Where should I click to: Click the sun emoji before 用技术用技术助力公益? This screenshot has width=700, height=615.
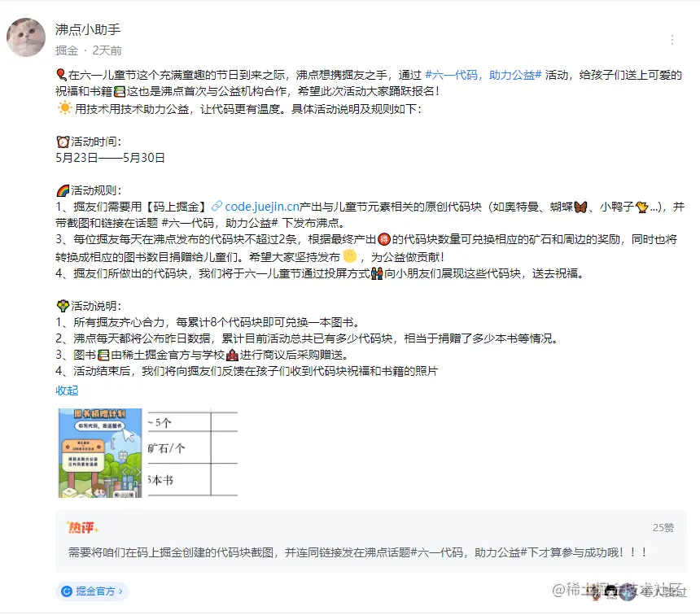64,108
